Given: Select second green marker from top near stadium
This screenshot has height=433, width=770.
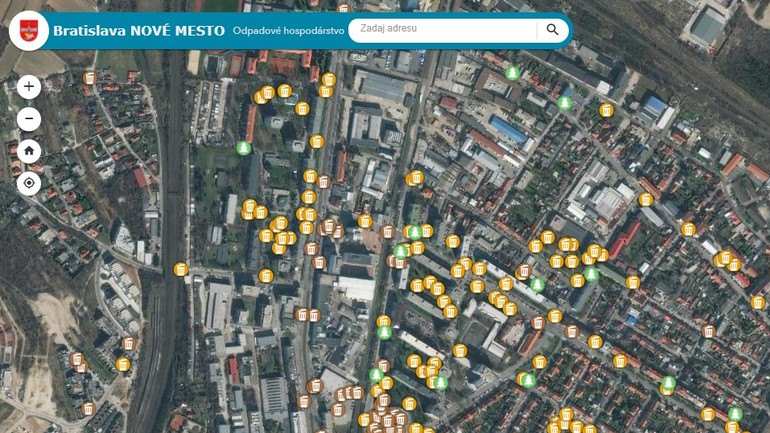Looking at the screenshot, I should 564,102.
